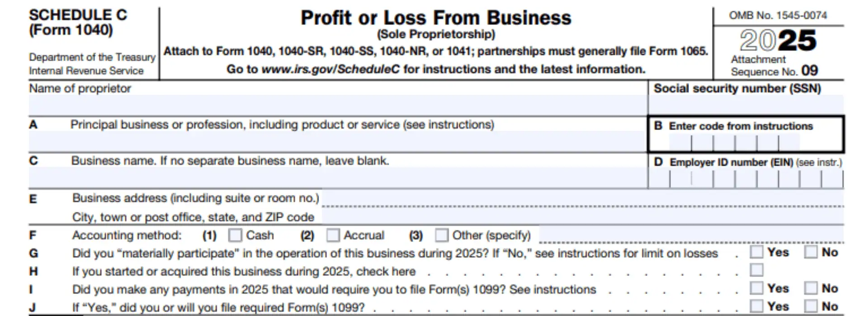This screenshot has height=316, width=868.
Task: Click the Other accounting method specify line
Action: [691, 235]
